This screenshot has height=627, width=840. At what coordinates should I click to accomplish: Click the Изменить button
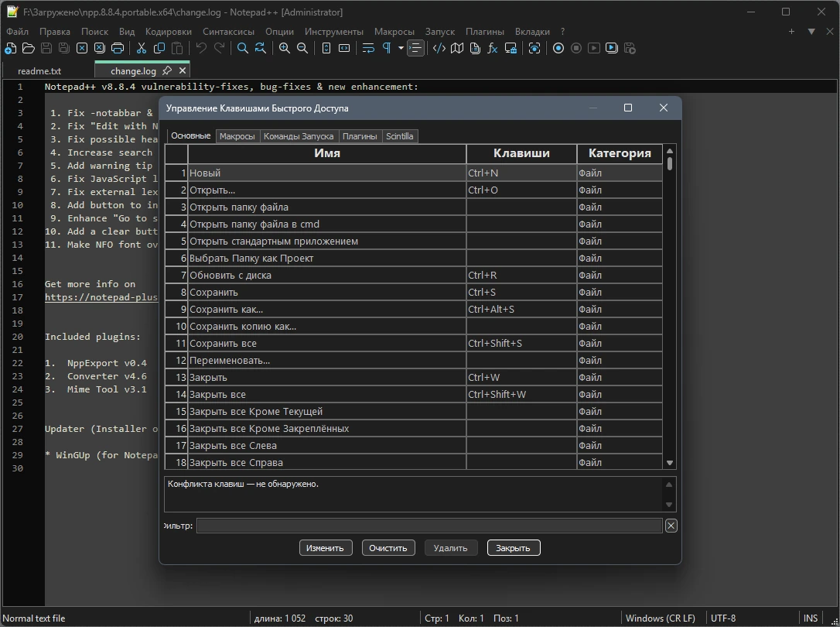325,548
